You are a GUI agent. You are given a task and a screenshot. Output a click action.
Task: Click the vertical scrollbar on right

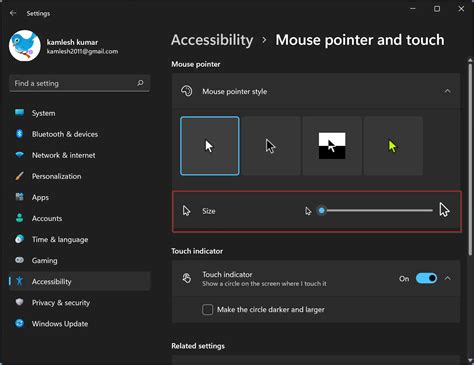coord(470,160)
